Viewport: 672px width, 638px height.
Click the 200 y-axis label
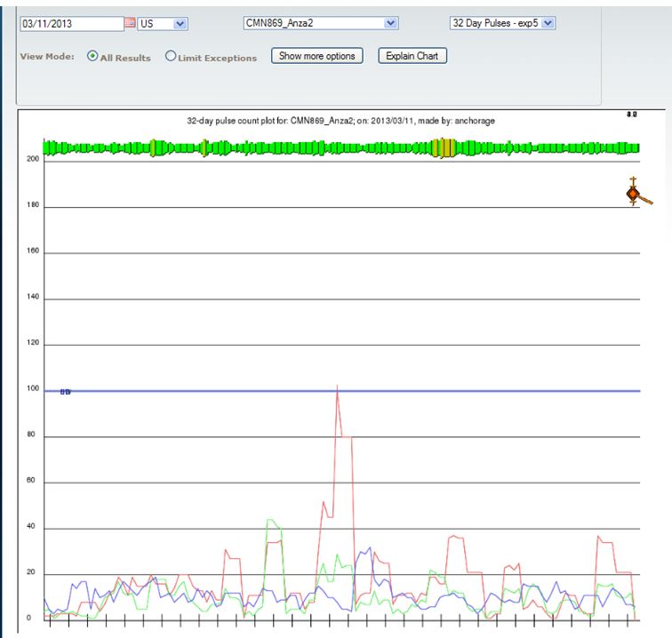click(33, 159)
